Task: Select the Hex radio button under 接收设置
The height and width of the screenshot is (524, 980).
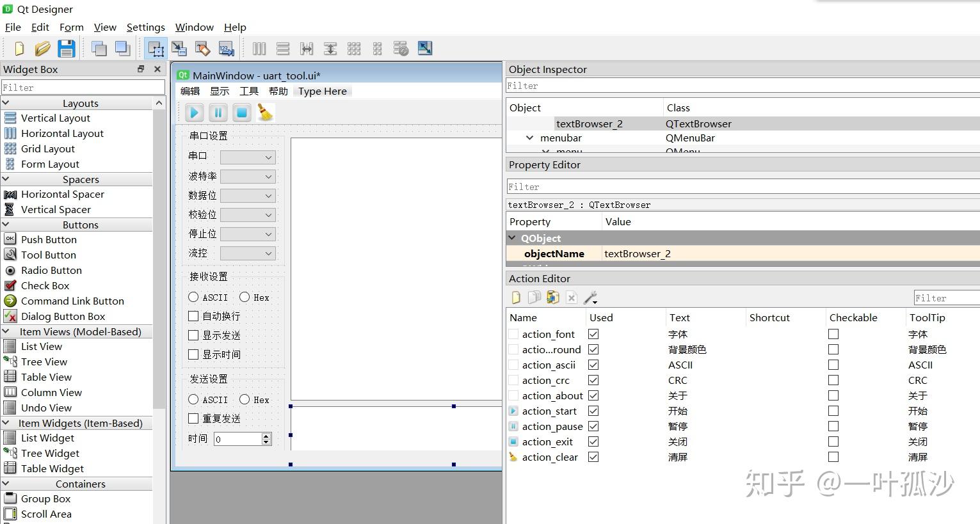Action: [245, 297]
